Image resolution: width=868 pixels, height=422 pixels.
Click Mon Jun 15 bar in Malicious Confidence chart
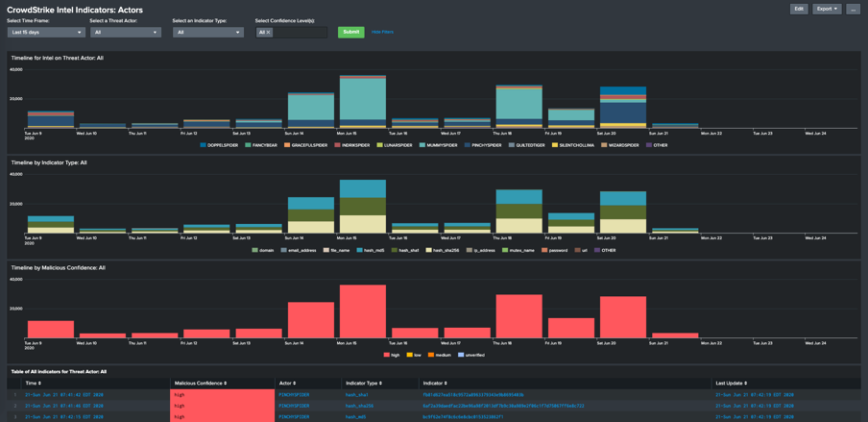(x=363, y=311)
